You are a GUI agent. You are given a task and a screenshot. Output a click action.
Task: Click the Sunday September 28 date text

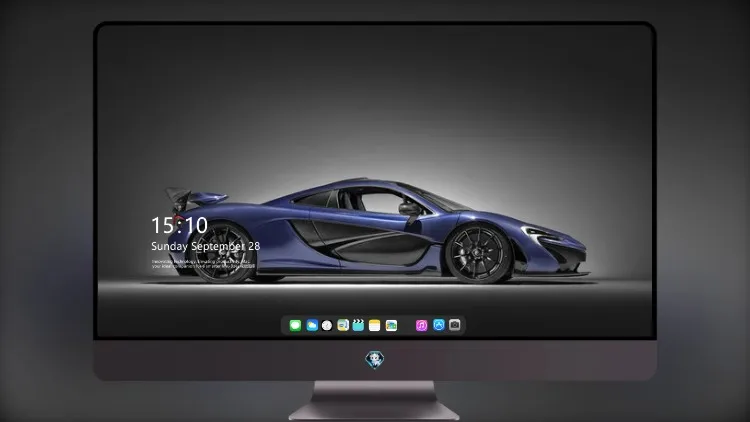click(206, 246)
